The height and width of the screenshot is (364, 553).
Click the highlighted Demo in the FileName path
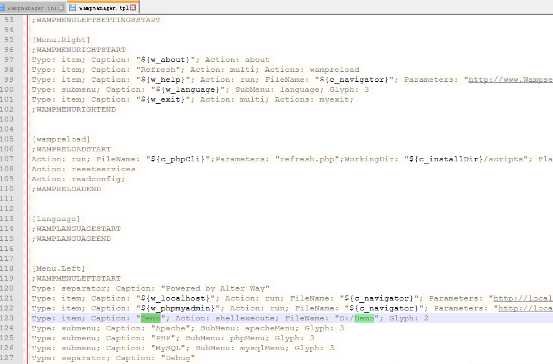(364, 318)
